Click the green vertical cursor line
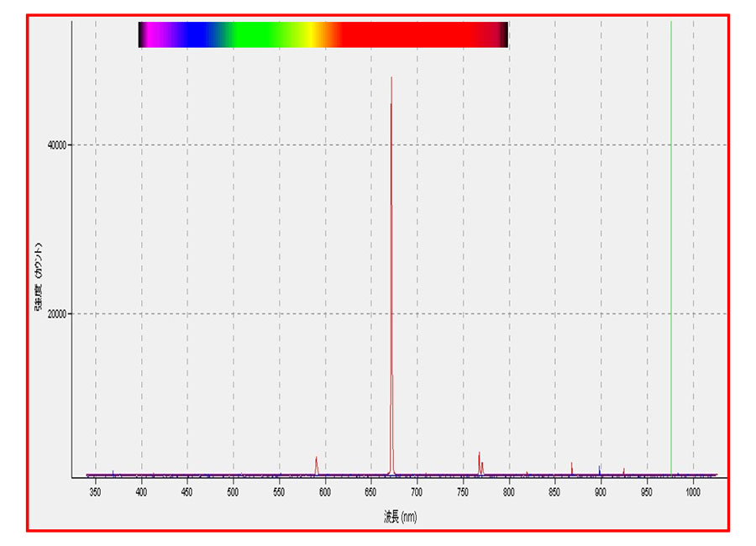This screenshot has width=756, height=546. click(x=671, y=252)
